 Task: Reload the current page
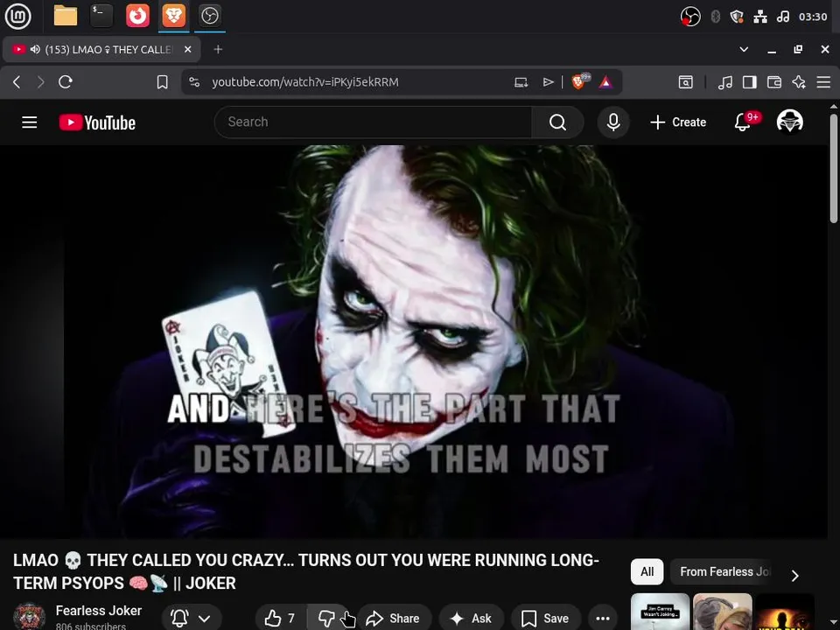point(66,82)
